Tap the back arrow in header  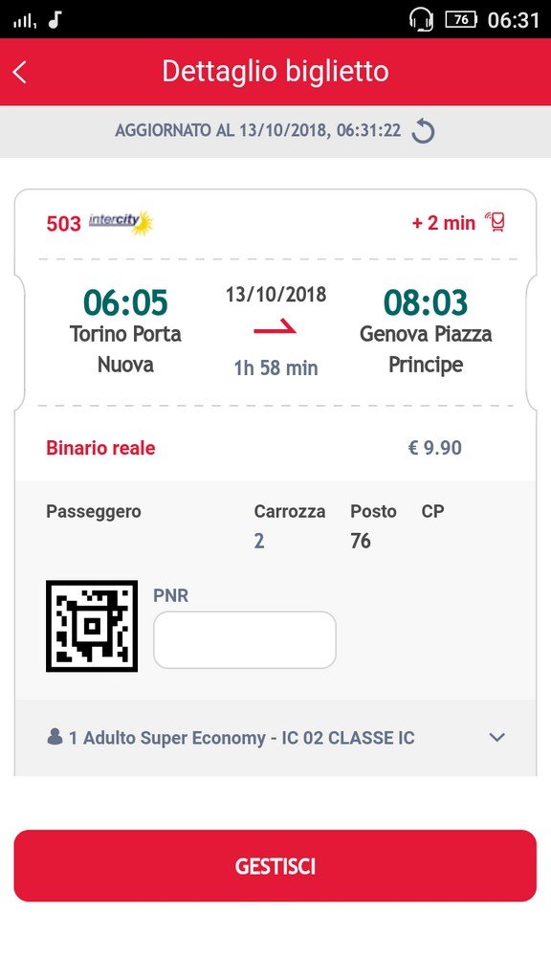pyautogui.click(x=19, y=72)
